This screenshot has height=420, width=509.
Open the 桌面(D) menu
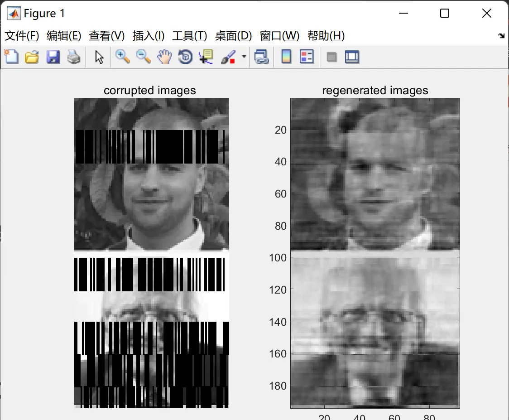233,36
